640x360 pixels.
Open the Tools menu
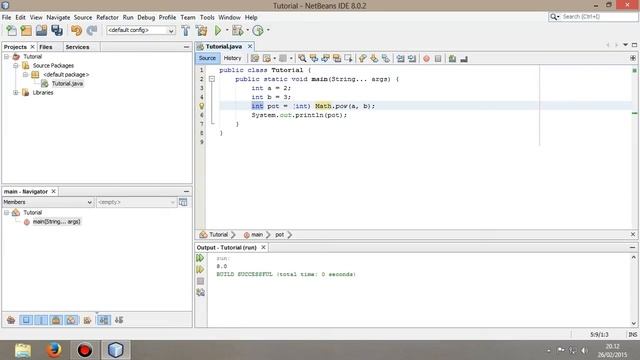tap(207, 18)
